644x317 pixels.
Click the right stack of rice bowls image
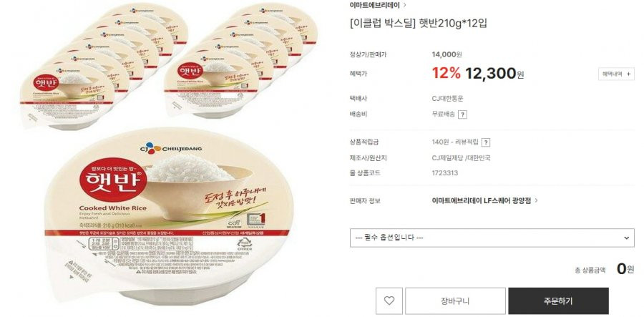[240, 61]
